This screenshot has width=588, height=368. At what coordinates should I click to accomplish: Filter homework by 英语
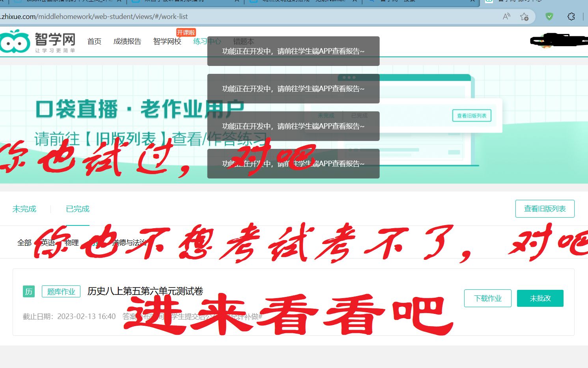(48, 242)
